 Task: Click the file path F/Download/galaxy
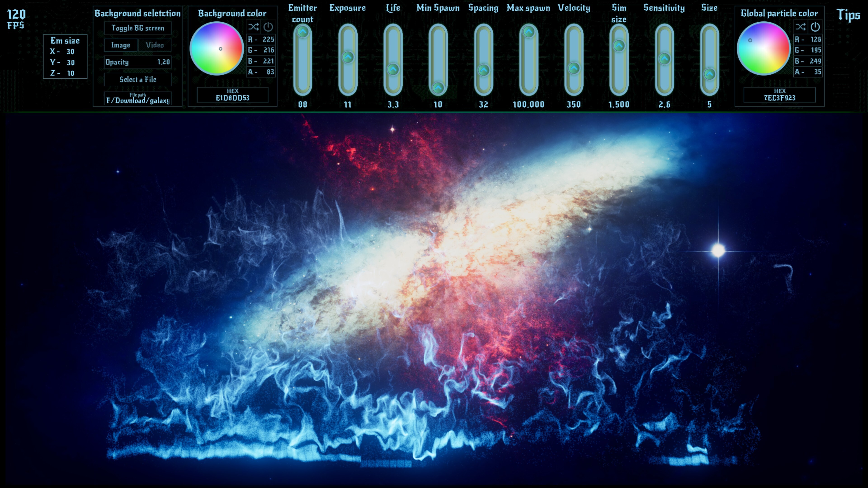(138, 99)
